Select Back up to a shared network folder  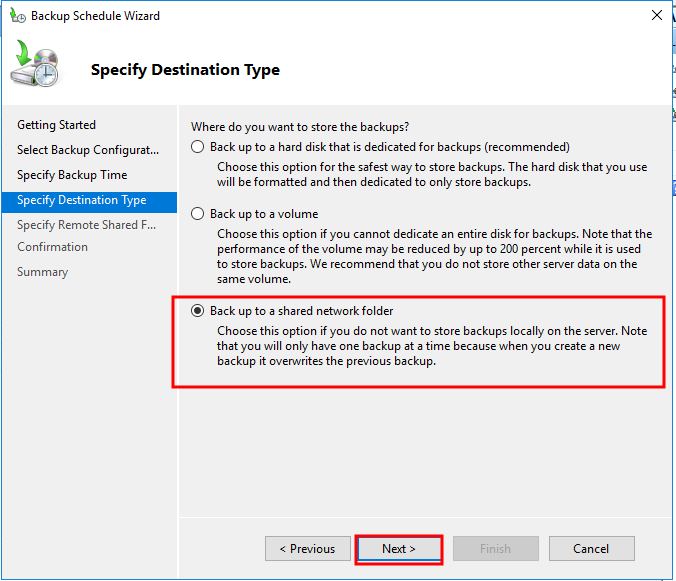[198, 311]
